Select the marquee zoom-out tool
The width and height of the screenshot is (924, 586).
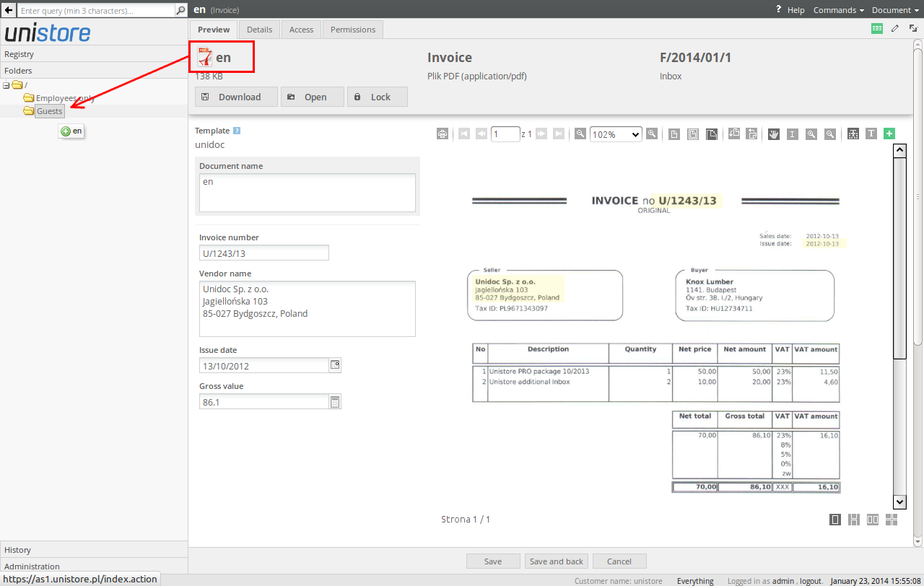[830, 134]
